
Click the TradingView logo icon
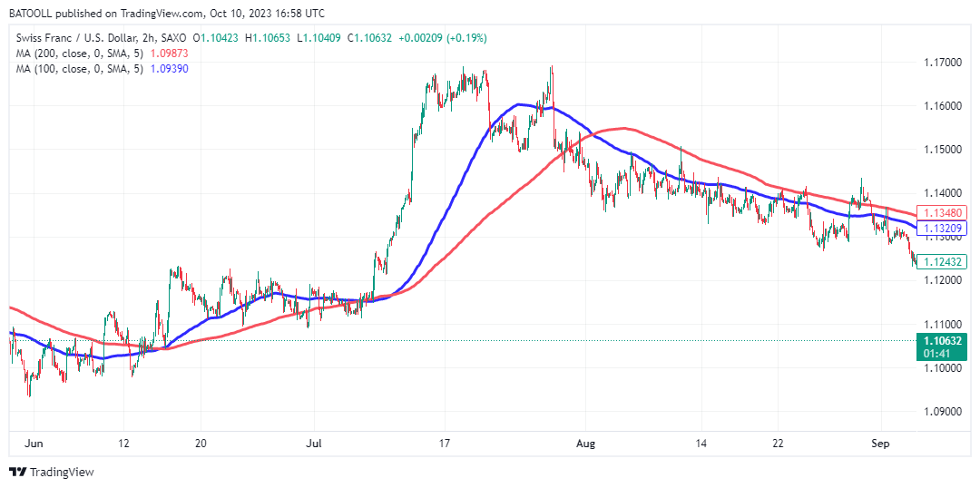pyautogui.click(x=17, y=472)
